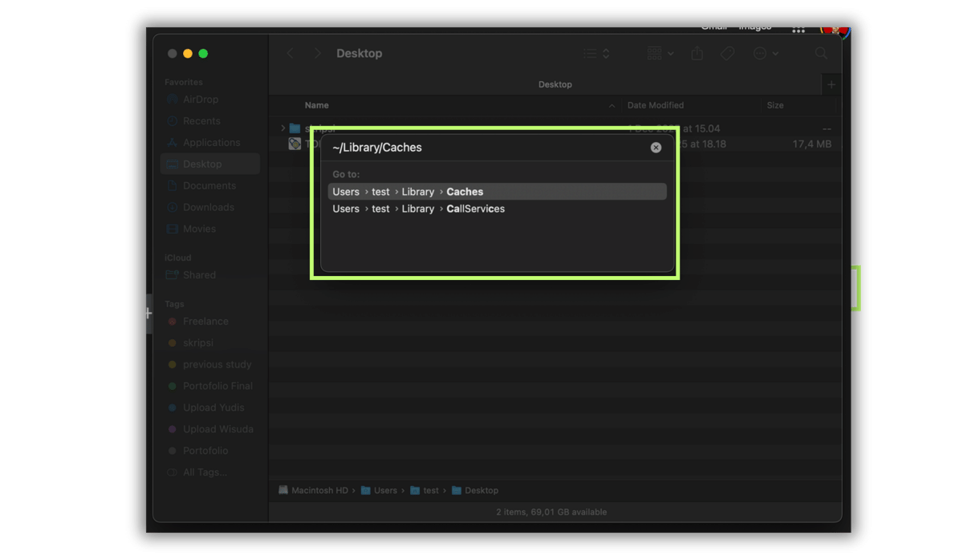Screen dimensions: 963x560
Task: Expand the group-by dropdown in the toolbar
Action: click(x=659, y=53)
